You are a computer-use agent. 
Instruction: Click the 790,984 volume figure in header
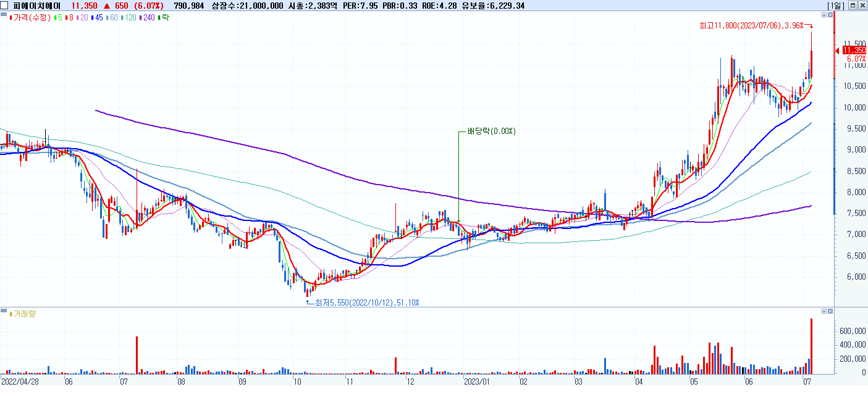pos(189,6)
